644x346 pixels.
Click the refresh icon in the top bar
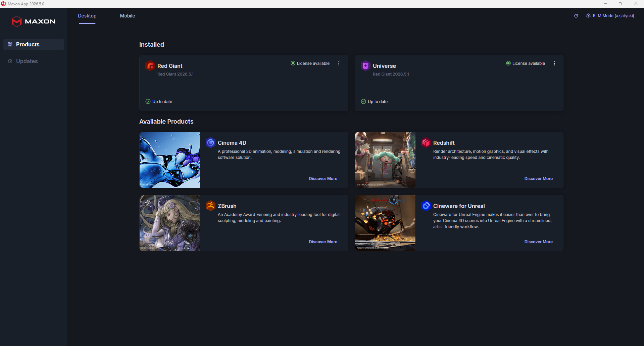coord(576,16)
